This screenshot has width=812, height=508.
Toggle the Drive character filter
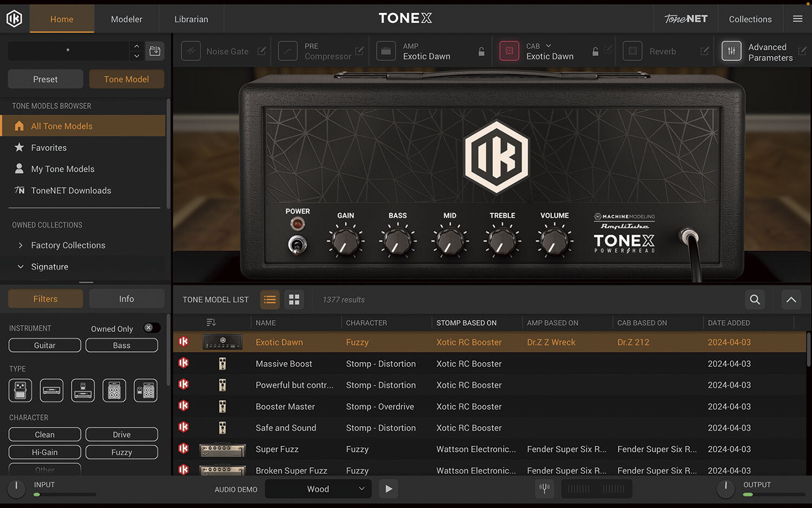122,435
